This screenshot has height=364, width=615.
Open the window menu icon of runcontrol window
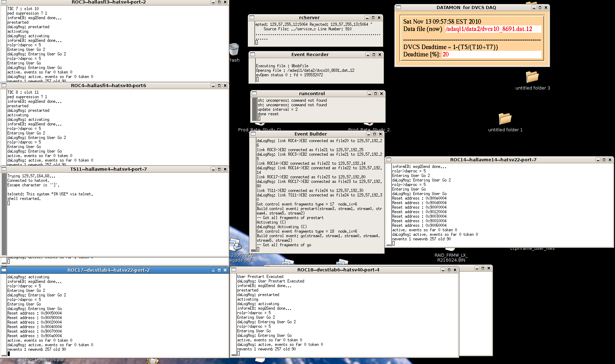click(x=254, y=93)
